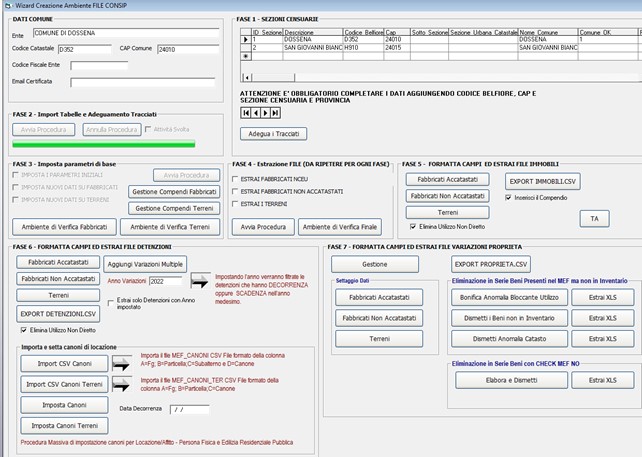Click the Email Certificata field
The height and width of the screenshot is (457, 642).
pyautogui.click(x=142, y=82)
